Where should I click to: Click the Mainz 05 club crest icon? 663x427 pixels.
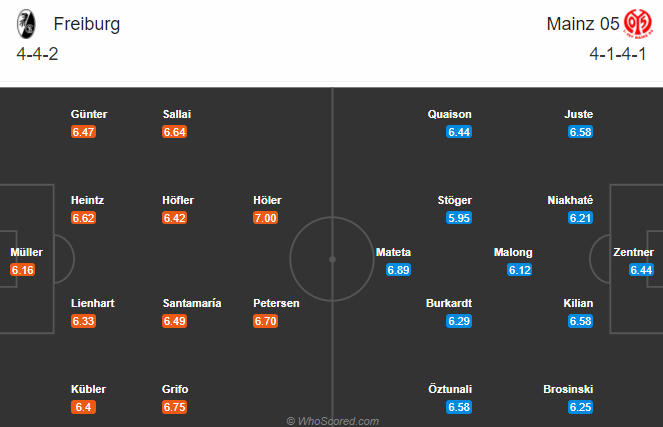pyautogui.click(x=638, y=24)
